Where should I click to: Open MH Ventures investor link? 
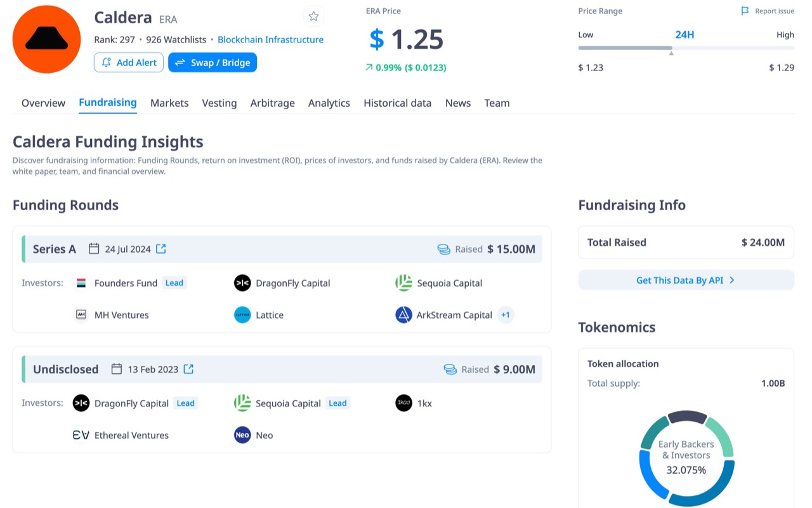point(122,315)
